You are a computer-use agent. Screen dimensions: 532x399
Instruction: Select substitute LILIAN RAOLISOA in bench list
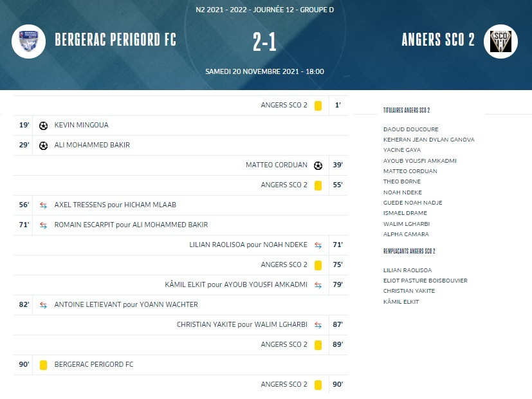[x=407, y=270]
